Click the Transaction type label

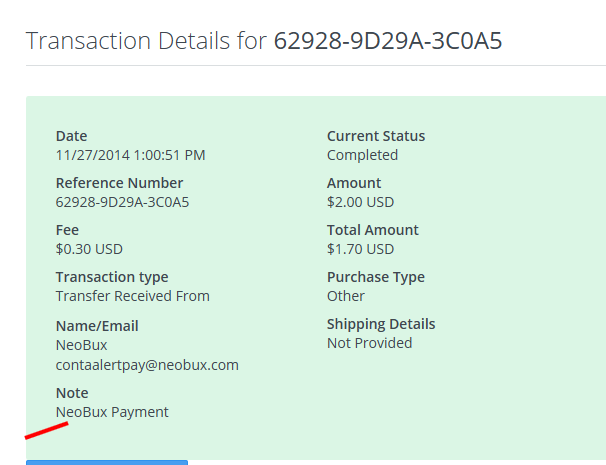pos(112,277)
